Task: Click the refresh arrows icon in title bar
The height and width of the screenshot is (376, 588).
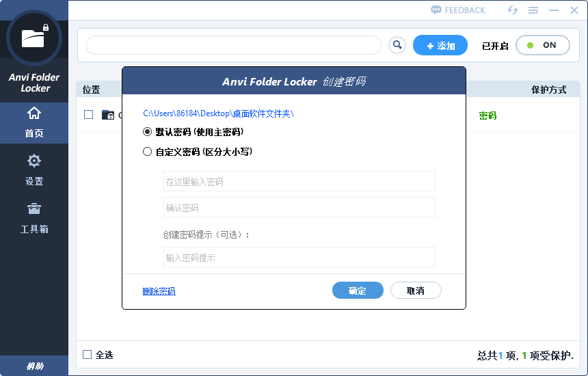Action: coord(513,10)
